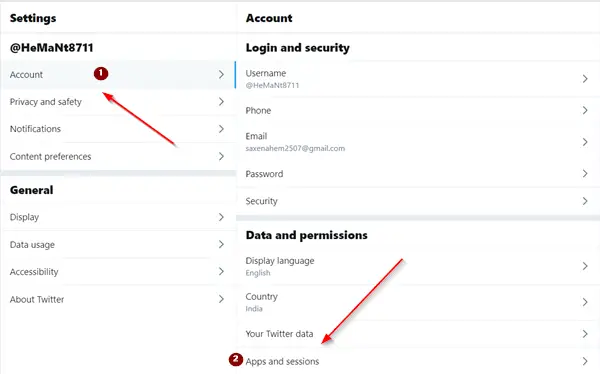This screenshot has width=600, height=374.
Task: Expand Display language English option
Action: [418, 266]
